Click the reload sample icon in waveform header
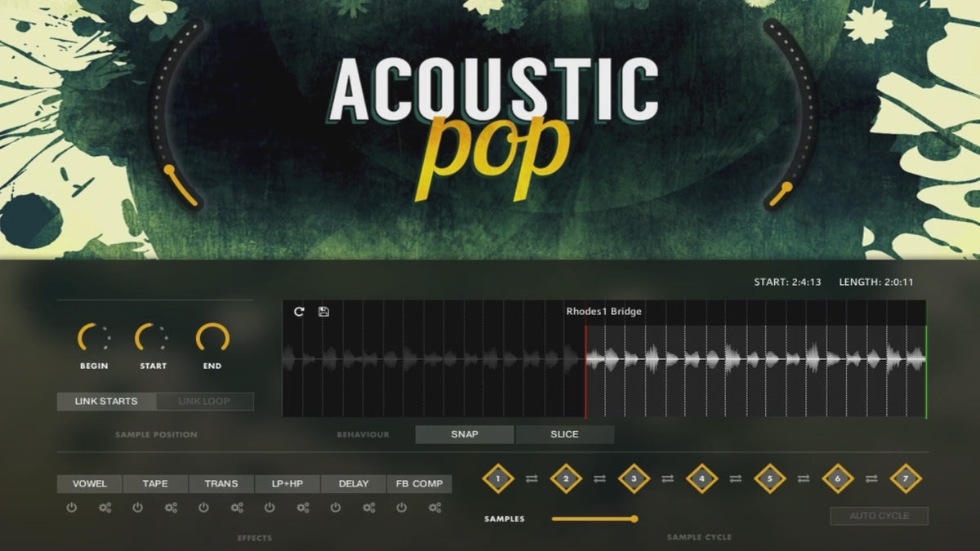The width and height of the screenshot is (980, 551). 299,312
